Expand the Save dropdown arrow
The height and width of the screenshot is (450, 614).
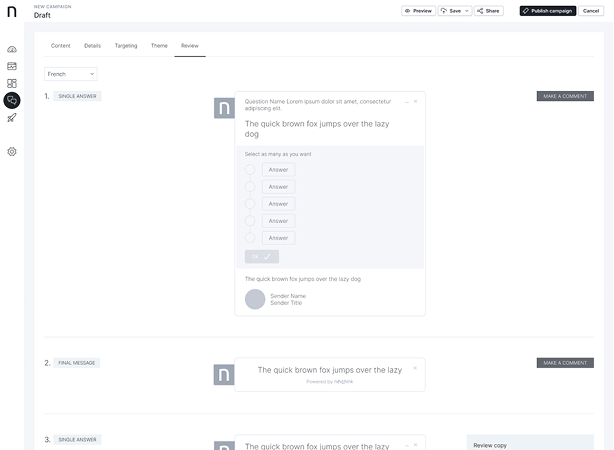coord(467,11)
